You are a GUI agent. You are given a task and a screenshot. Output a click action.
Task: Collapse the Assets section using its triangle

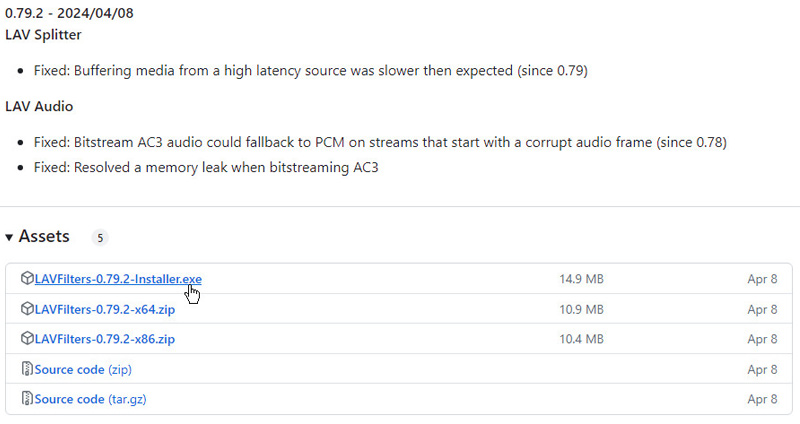click(x=10, y=237)
